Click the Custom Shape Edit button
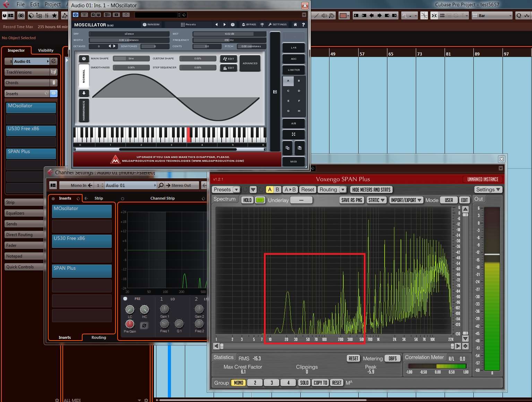 click(x=229, y=59)
